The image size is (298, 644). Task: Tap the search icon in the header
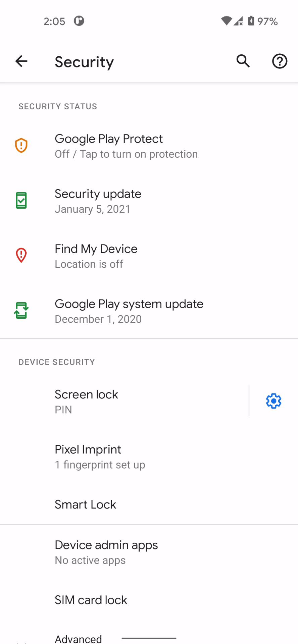[243, 61]
